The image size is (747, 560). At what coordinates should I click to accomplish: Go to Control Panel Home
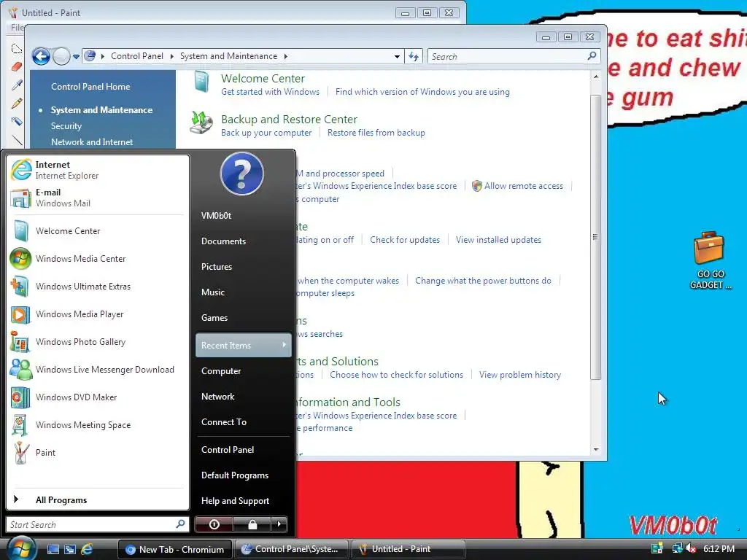tap(90, 87)
